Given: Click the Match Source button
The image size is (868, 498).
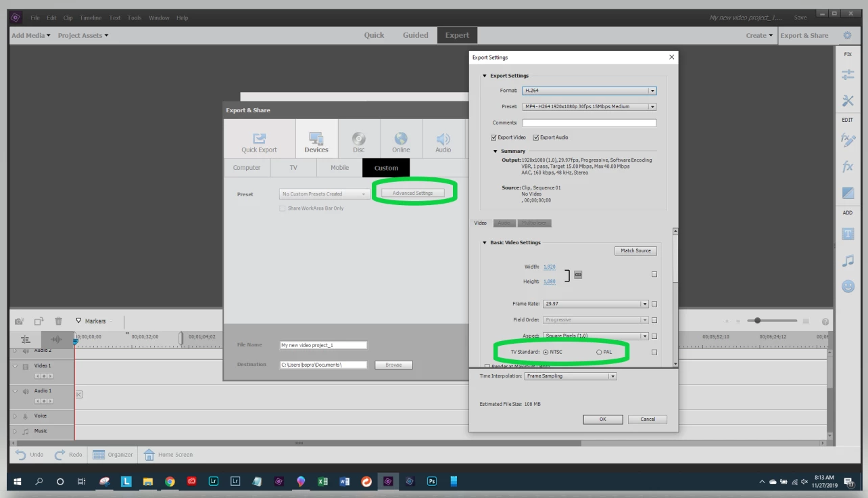Looking at the screenshot, I should pyautogui.click(x=635, y=250).
